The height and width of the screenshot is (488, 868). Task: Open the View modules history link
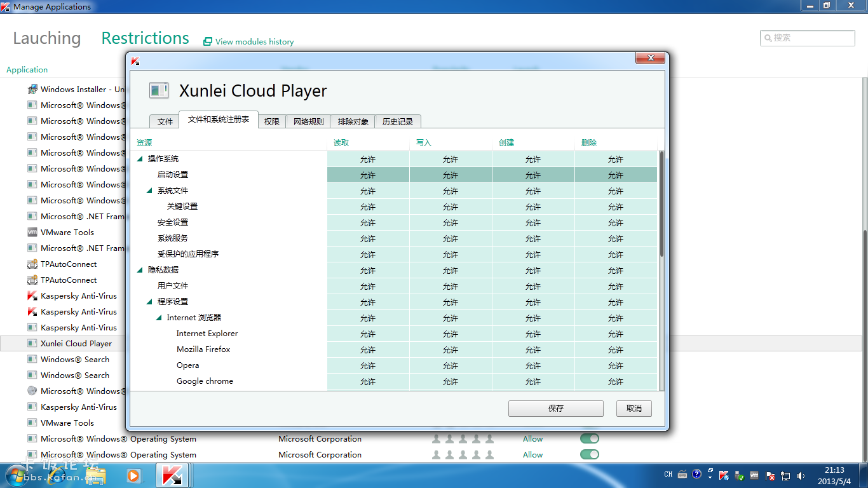point(254,42)
